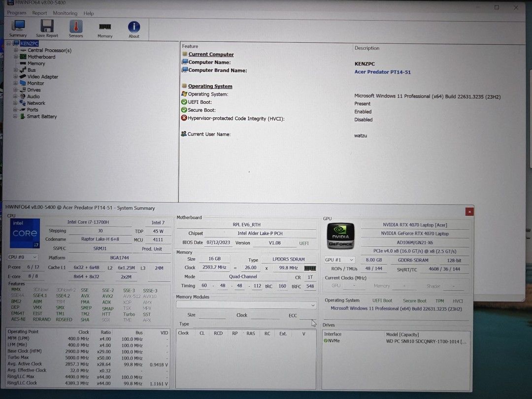This screenshot has width=532, height=399.
Task: Click the Operating System section heading
Action: (x=210, y=86)
